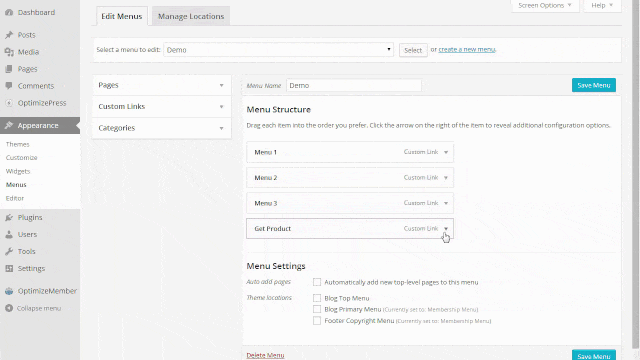The height and width of the screenshot is (360, 640).
Task: Click the Settings icon in sidebar
Action: pos(9,269)
